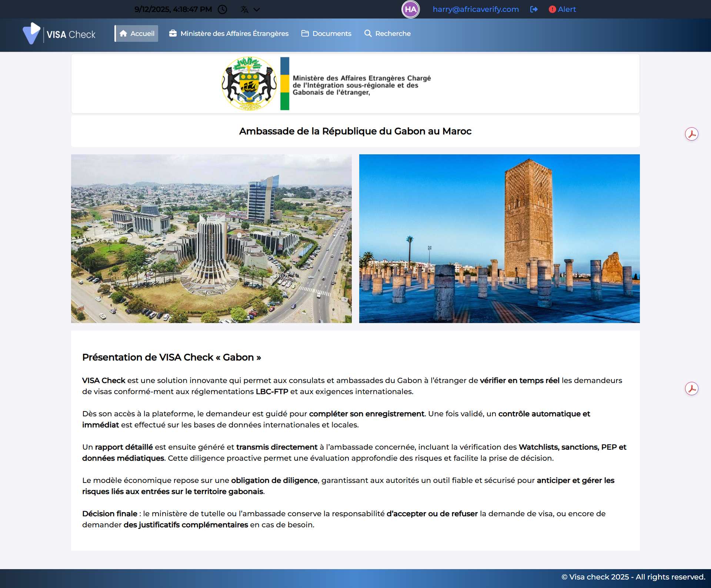This screenshot has width=711, height=588.
Task: Click the Libreville aerial city photo
Action: 211,239
